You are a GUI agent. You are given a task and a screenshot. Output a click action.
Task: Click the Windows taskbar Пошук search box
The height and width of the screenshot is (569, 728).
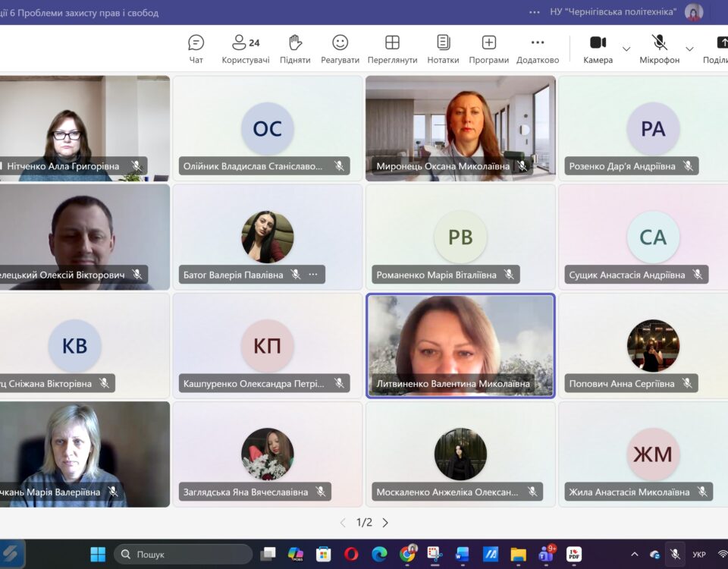click(182, 555)
